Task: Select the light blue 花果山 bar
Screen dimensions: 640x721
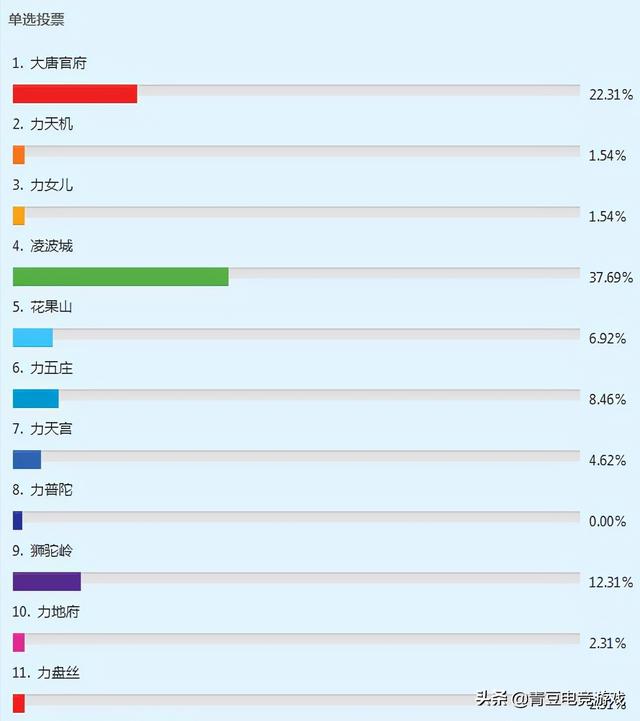Action: coord(33,338)
